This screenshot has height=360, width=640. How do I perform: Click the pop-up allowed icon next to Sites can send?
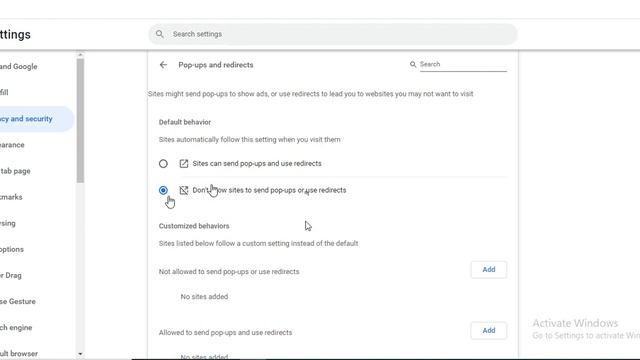[184, 164]
